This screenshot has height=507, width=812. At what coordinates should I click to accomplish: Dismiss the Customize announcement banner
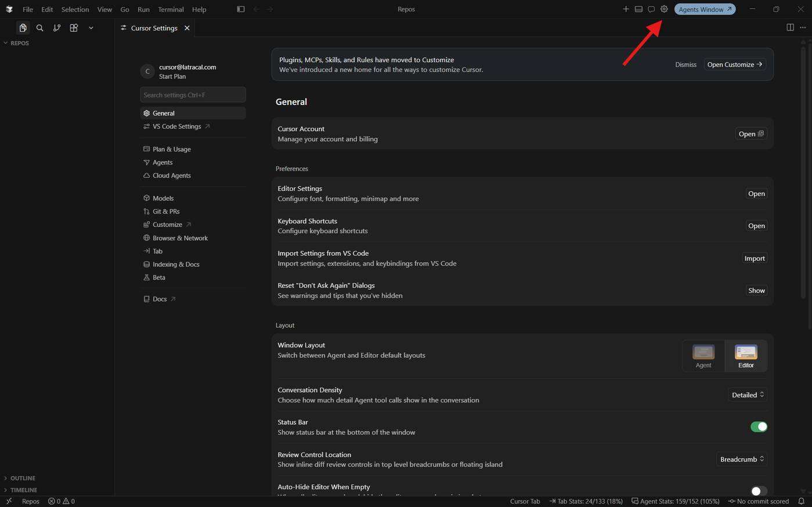tap(685, 64)
